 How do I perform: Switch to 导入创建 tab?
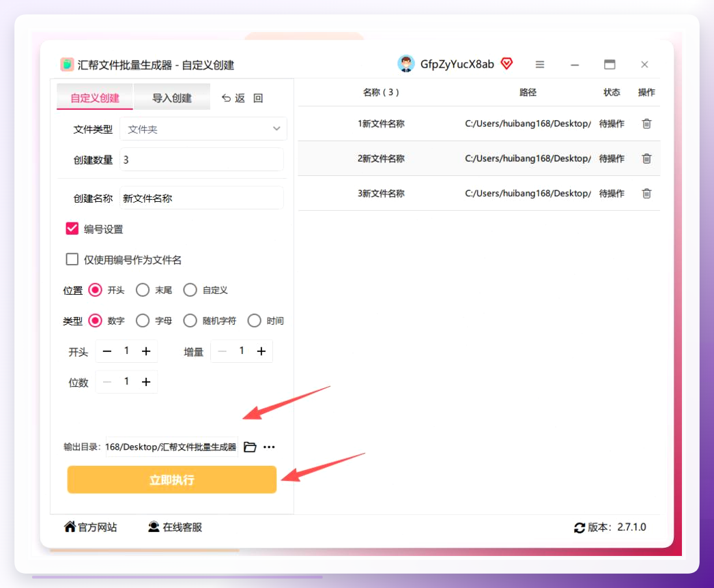click(171, 97)
